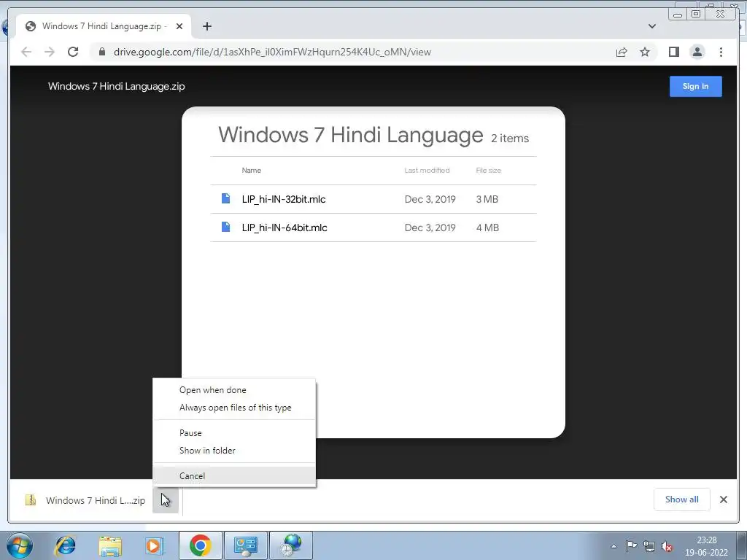This screenshot has width=747, height=560.
Task: Click the Windows 7 Hindi L....zip download
Action: click(96, 500)
